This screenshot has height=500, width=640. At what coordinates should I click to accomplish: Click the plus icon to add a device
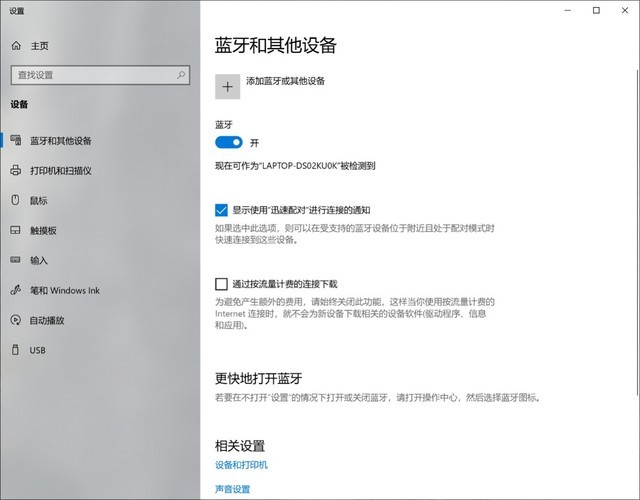click(x=227, y=87)
